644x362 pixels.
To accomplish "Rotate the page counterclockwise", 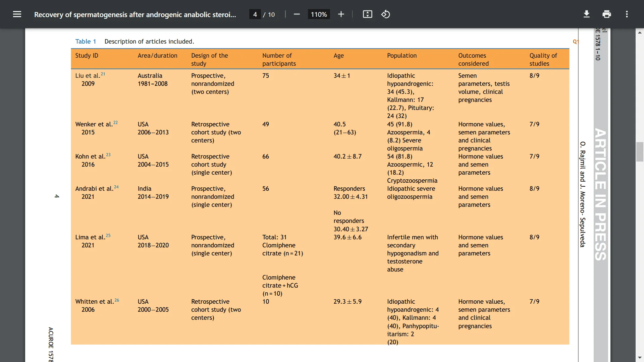I will point(386,14).
